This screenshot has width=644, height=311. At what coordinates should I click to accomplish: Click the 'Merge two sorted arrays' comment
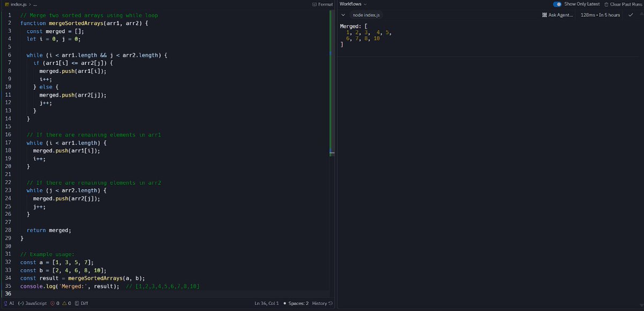click(x=89, y=15)
